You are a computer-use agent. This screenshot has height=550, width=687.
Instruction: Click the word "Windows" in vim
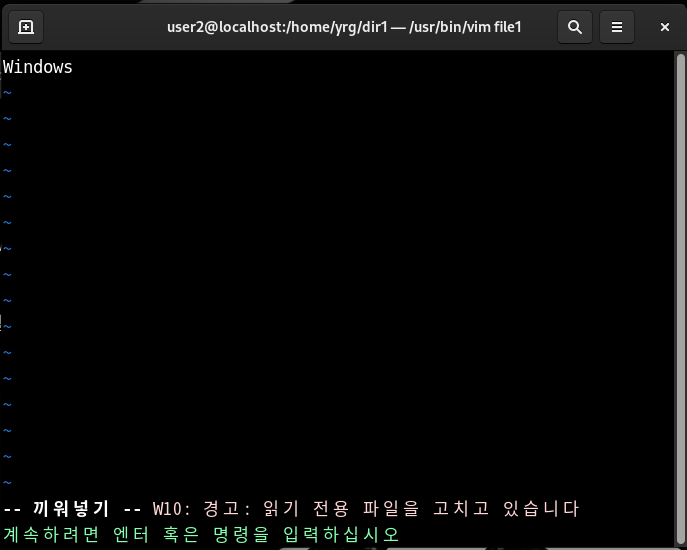coord(38,67)
